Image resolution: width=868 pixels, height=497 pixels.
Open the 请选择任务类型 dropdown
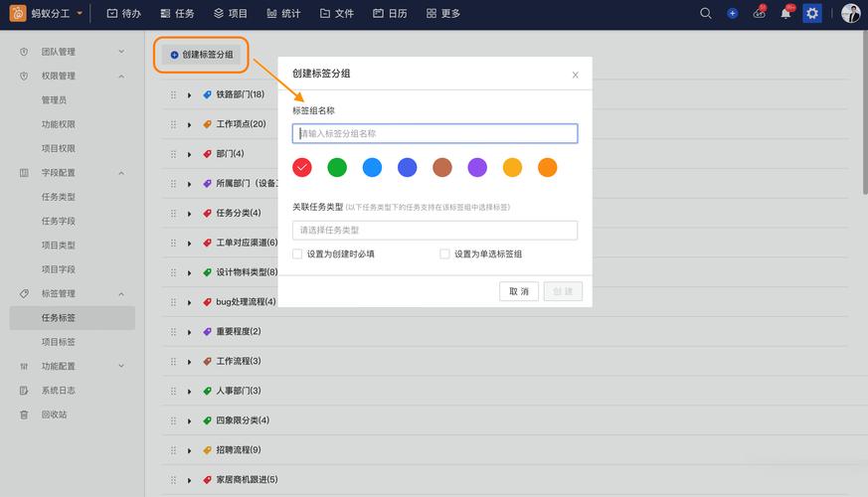click(434, 231)
